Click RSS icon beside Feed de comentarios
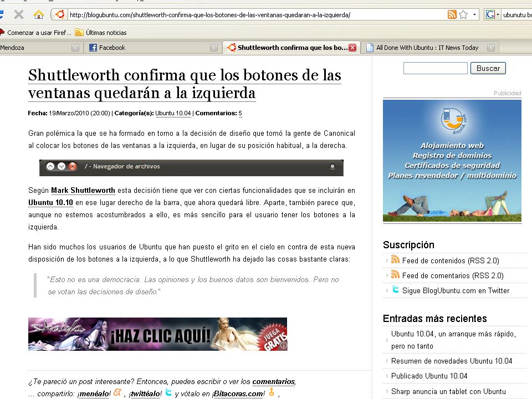 pos(395,274)
